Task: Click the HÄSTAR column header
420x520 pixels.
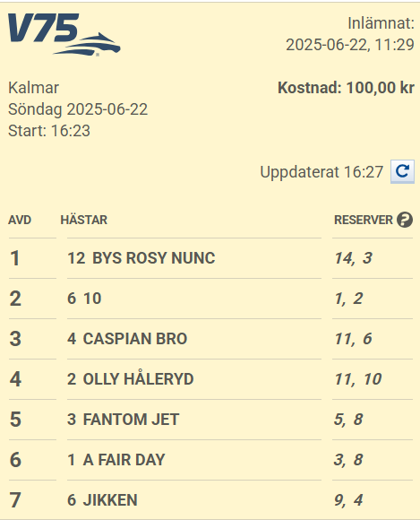Action: click(x=84, y=220)
